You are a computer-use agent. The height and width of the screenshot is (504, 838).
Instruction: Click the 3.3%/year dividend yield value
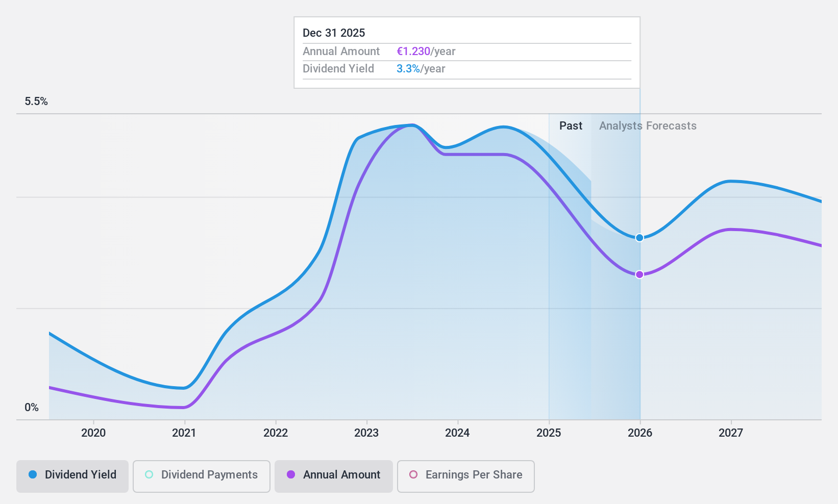point(421,69)
